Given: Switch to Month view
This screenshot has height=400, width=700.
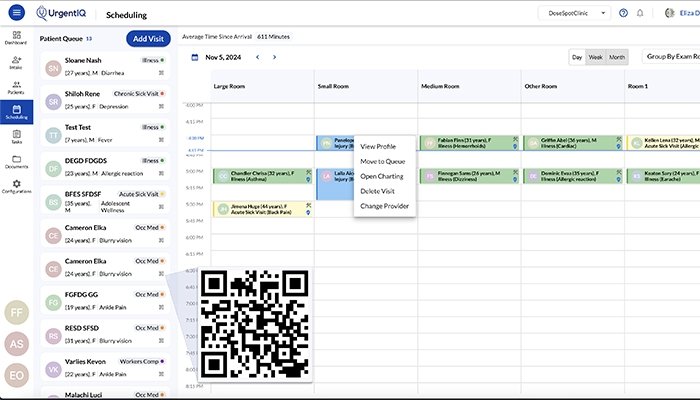Looking at the screenshot, I should (x=617, y=57).
